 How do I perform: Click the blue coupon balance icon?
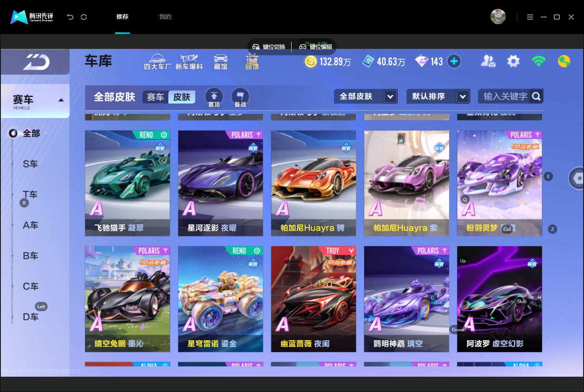pyautogui.click(x=368, y=62)
